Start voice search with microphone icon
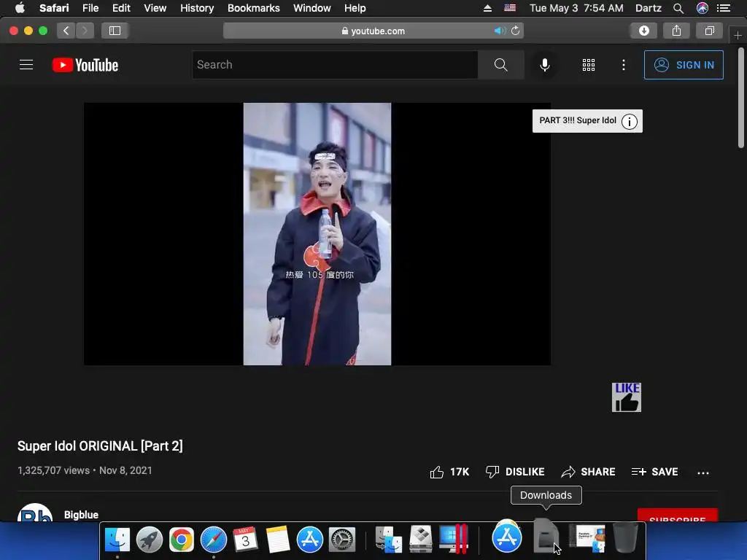 (544, 65)
